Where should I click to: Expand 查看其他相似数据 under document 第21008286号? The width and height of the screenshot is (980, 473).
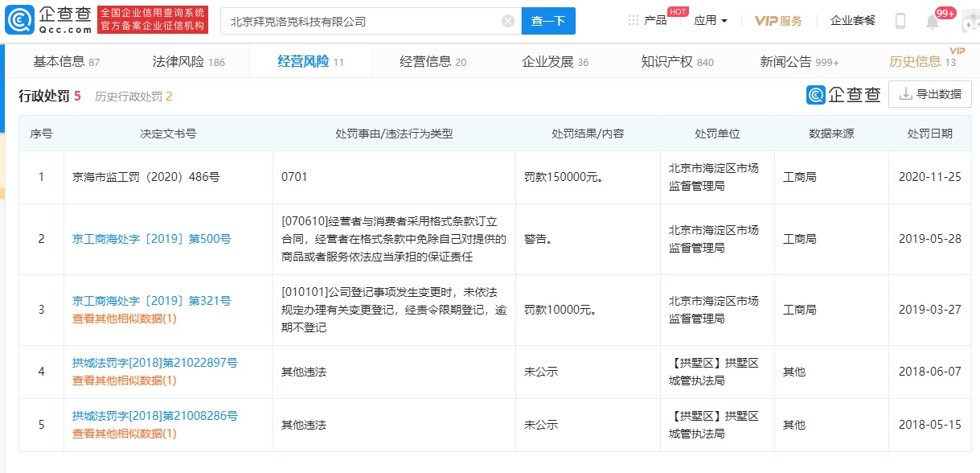[124, 434]
